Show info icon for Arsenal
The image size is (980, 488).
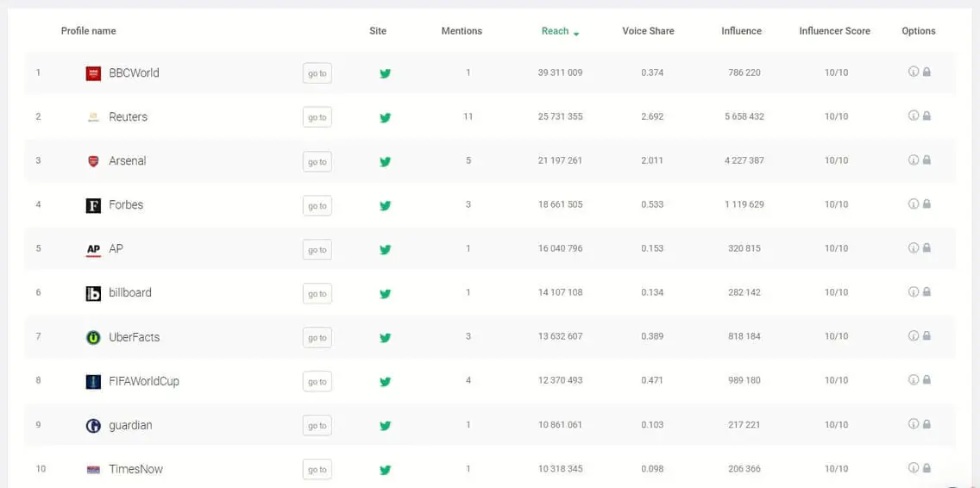click(x=913, y=160)
